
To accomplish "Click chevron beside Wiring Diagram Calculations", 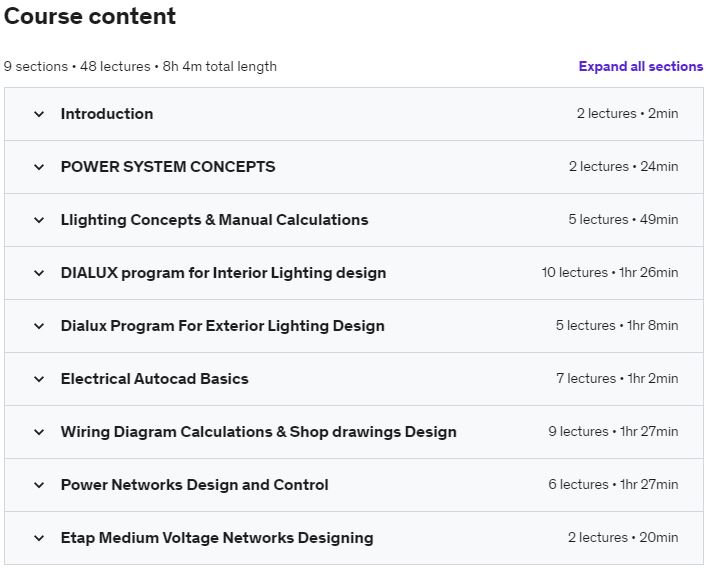I will (39, 432).
